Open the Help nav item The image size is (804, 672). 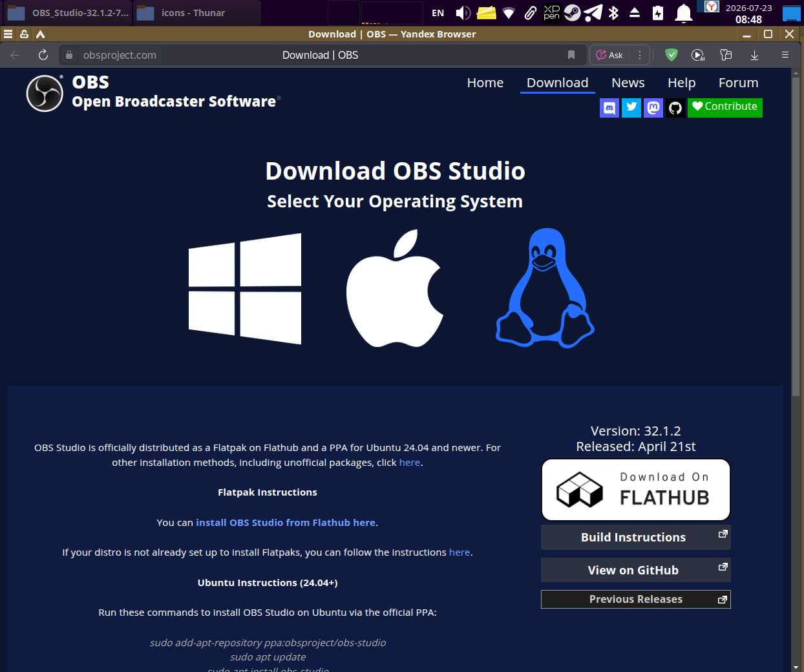coord(682,83)
